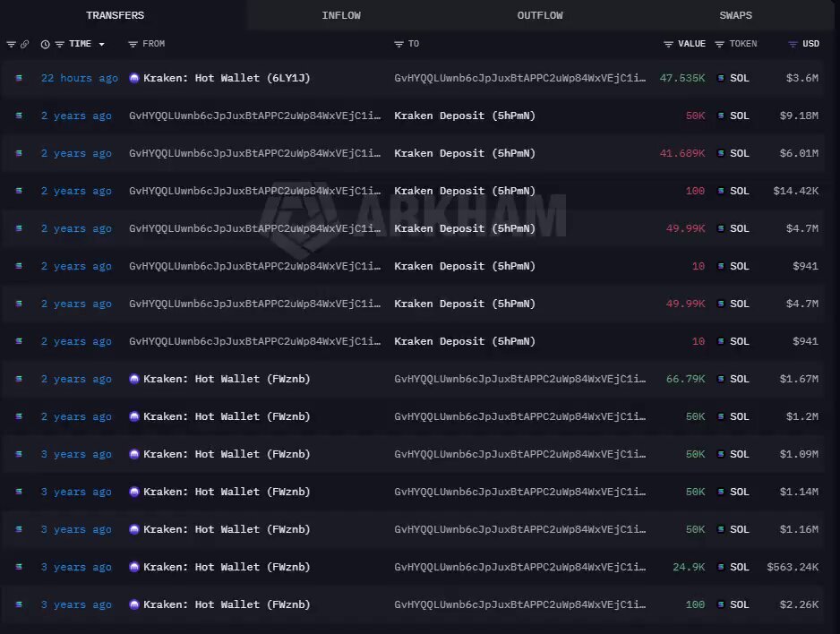Open the filter icon beside the TOKEN header

click(719, 45)
